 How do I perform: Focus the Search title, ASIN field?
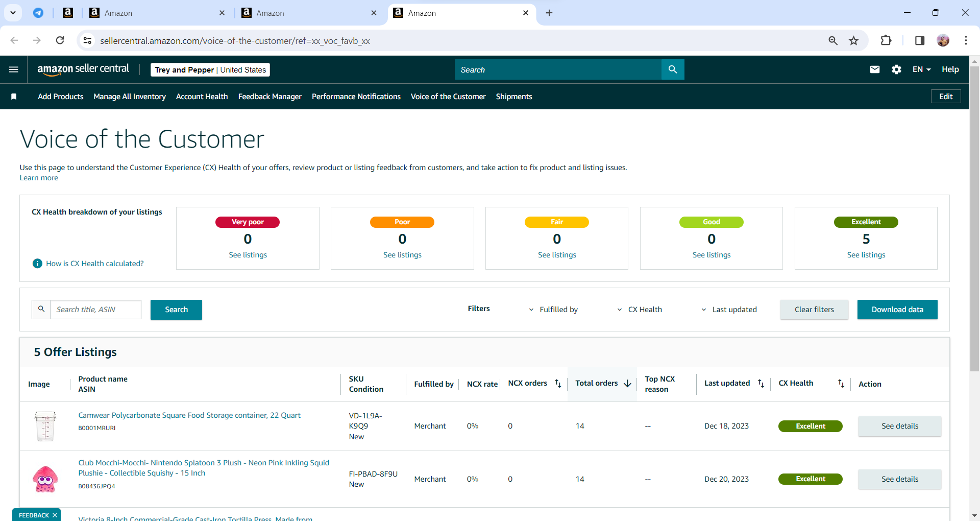pos(96,310)
